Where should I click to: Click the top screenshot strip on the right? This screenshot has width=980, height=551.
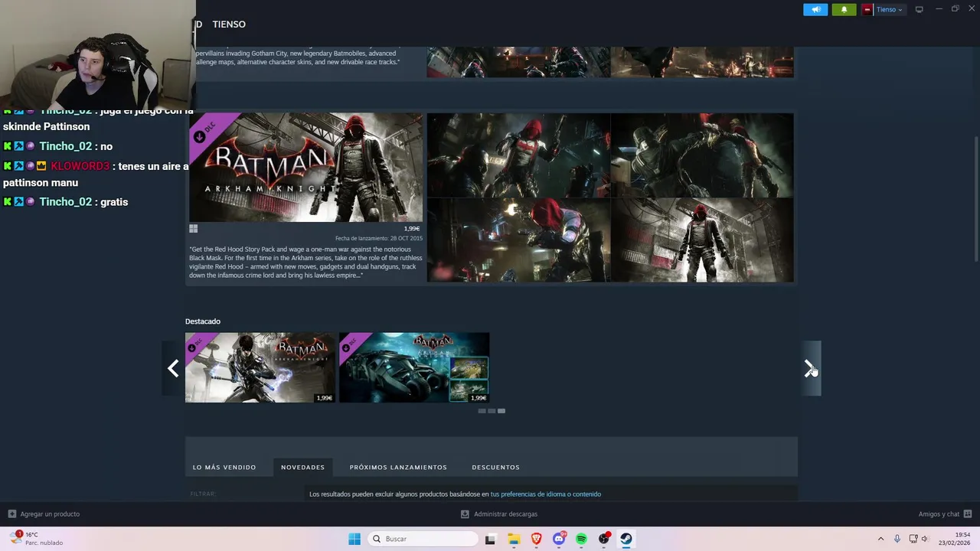(x=702, y=62)
